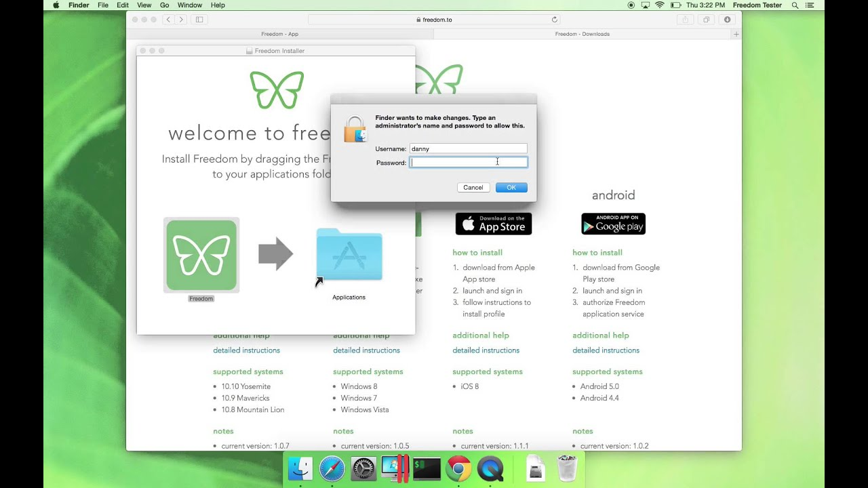The image size is (868, 488).
Task: Open detailed instructions under Windows column
Action: click(x=366, y=350)
